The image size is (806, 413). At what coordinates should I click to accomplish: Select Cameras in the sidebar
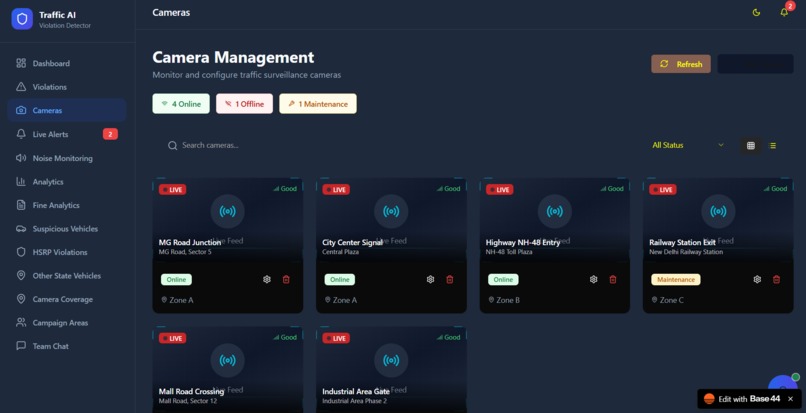point(67,110)
